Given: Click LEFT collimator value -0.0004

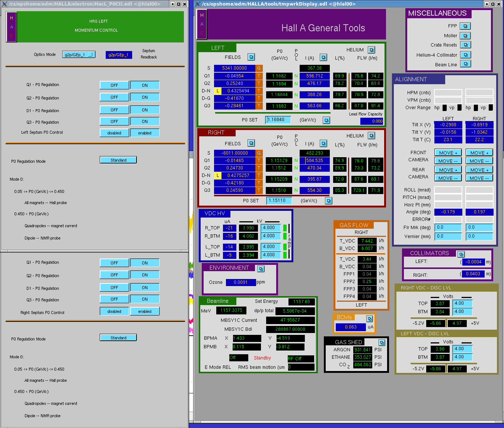Looking at the screenshot, I should pyautogui.click(x=474, y=262).
